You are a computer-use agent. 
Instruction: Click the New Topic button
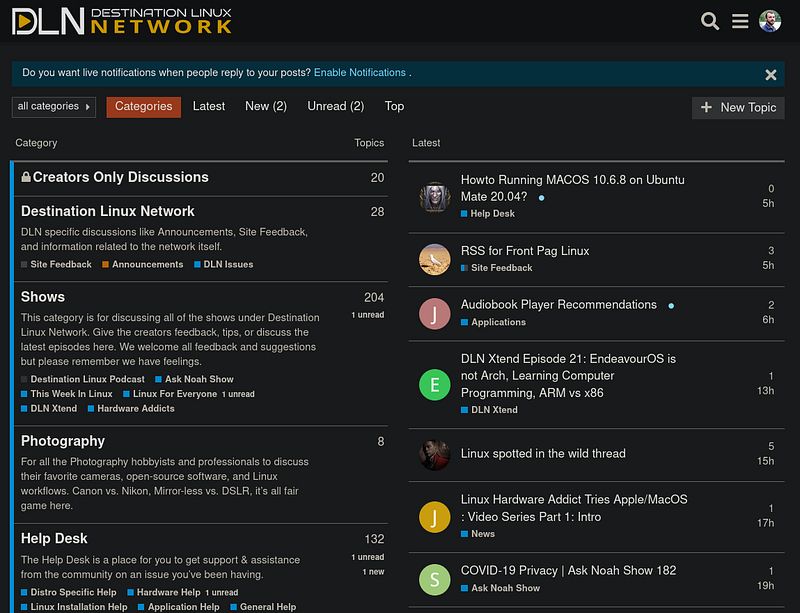click(x=738, y=108)
